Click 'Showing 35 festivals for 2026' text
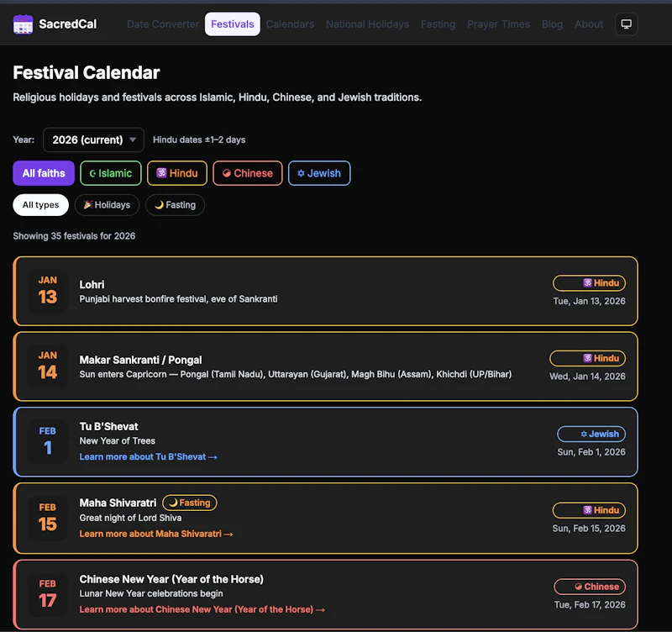The height and width of the screenshot is (632, 672). point(74,236)
